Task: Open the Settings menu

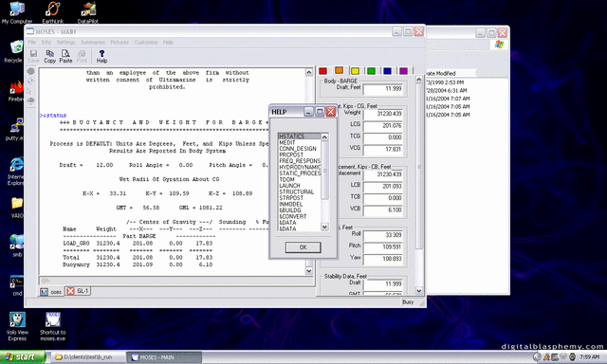Action: (65, 42)
